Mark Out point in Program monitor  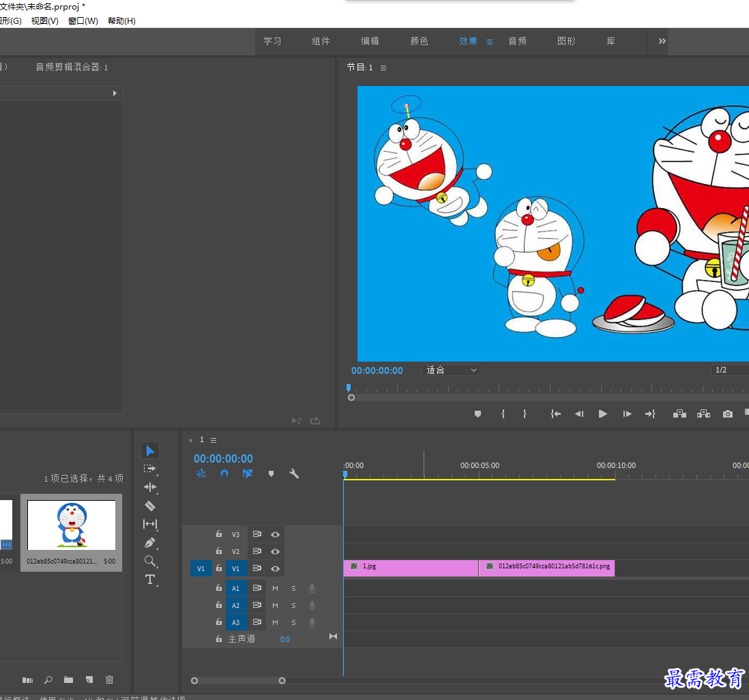tap(525, 413)
